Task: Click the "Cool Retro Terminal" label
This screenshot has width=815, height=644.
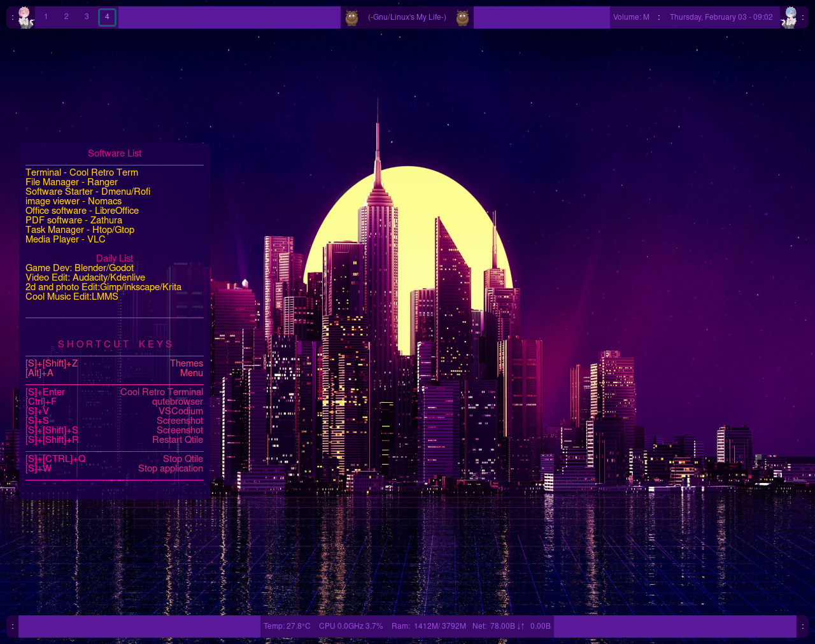Action: pyautogui.click(x=162, y=392)
